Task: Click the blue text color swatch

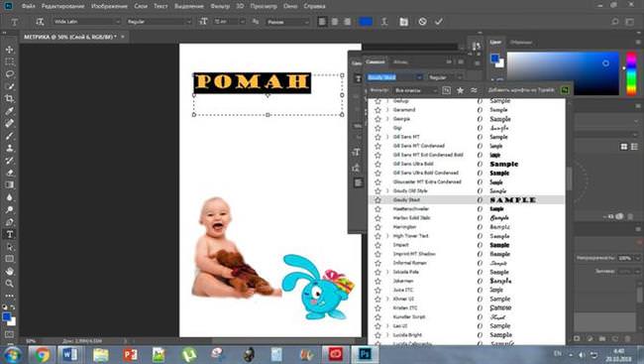Action: [x=366, y=22]
